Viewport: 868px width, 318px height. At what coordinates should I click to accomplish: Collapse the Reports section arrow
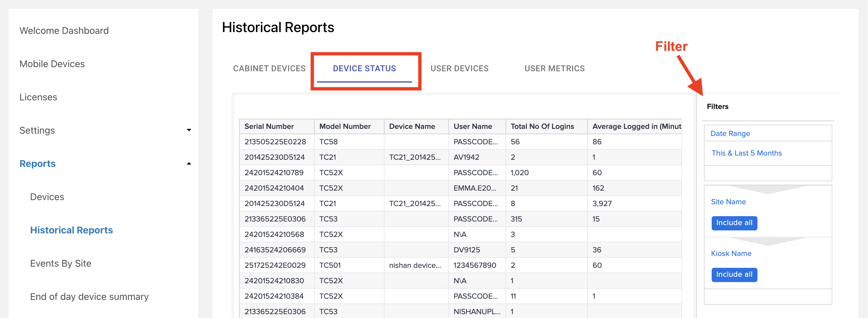pyautogui.click(x=189, y=164)
